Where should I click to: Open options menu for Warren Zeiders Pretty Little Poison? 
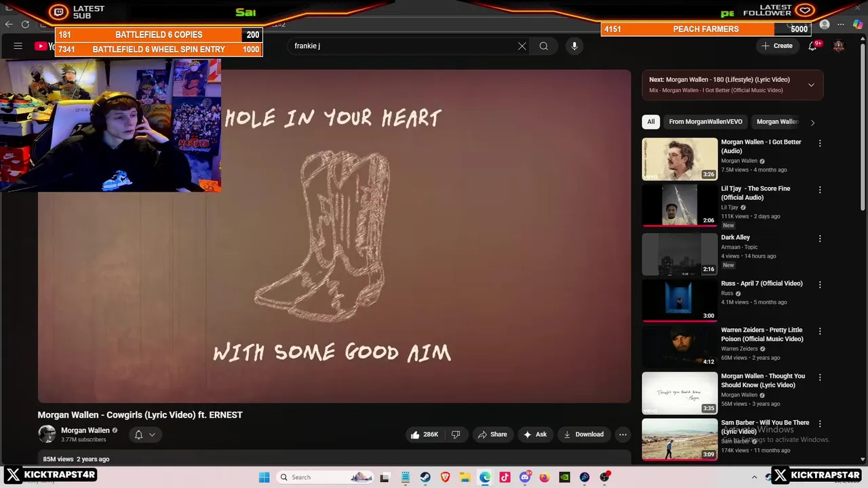point(820,331)
